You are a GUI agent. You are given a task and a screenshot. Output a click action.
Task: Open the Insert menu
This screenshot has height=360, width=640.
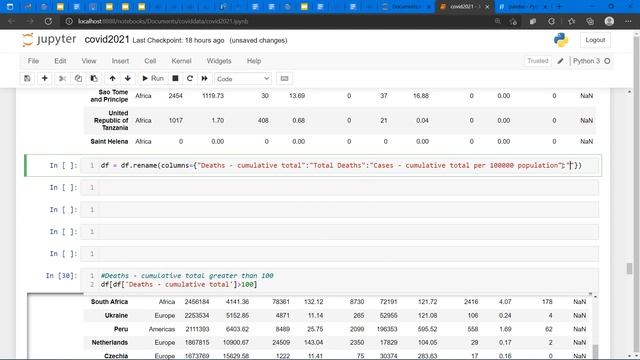120,61
